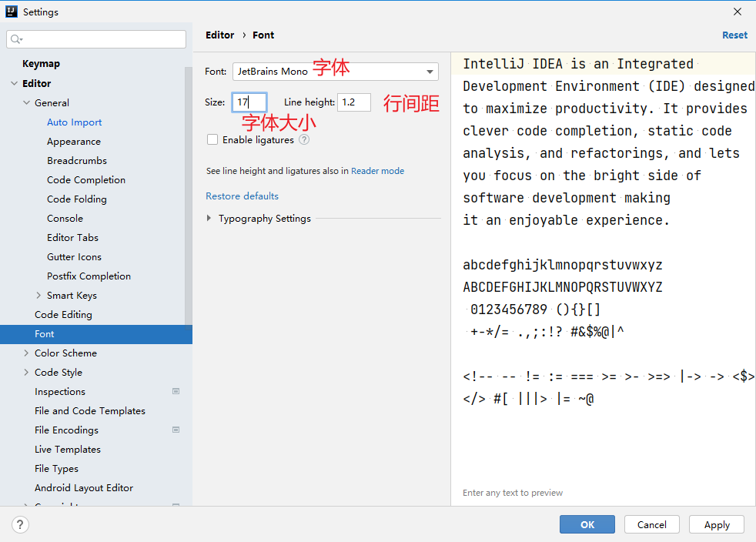Click the settings search field
The image size is (756, 542).
pos(96,39)
